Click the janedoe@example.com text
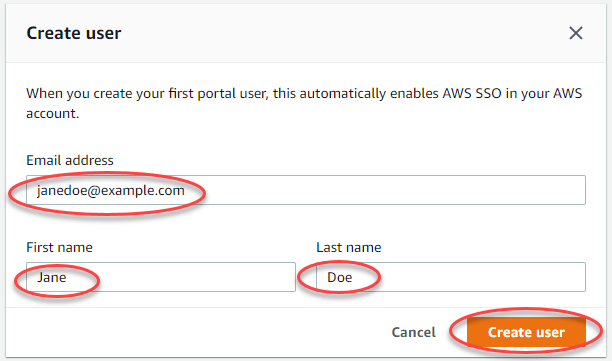This screenshot has height=361, width=612. [110, 191]
